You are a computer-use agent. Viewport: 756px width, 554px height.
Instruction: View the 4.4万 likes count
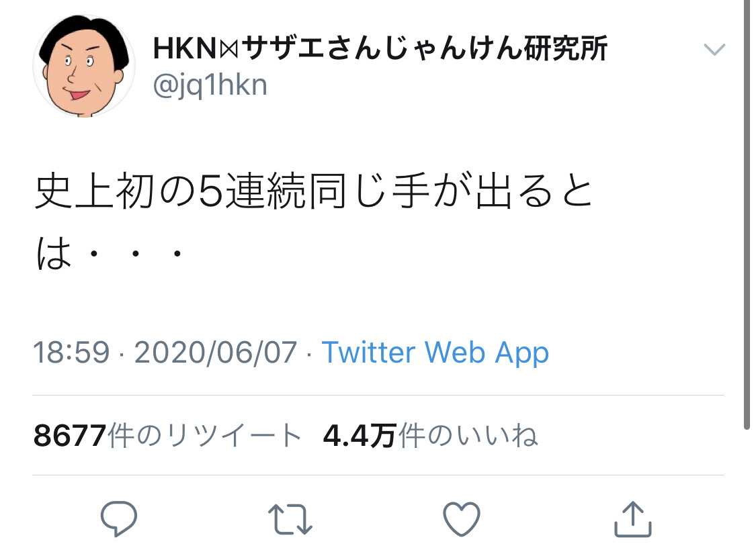coord(360,436)
